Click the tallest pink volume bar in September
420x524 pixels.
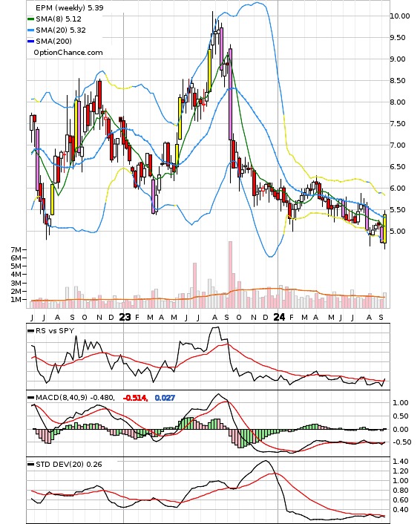pos(230,275)
